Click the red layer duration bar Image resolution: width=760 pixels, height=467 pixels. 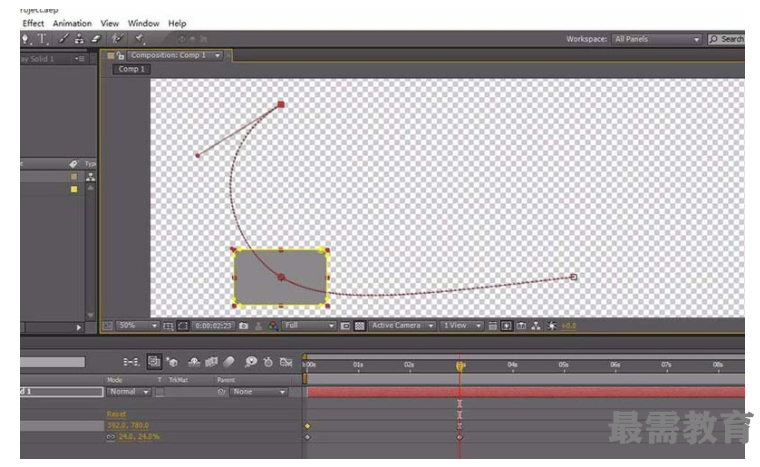(x=526, y=392)
